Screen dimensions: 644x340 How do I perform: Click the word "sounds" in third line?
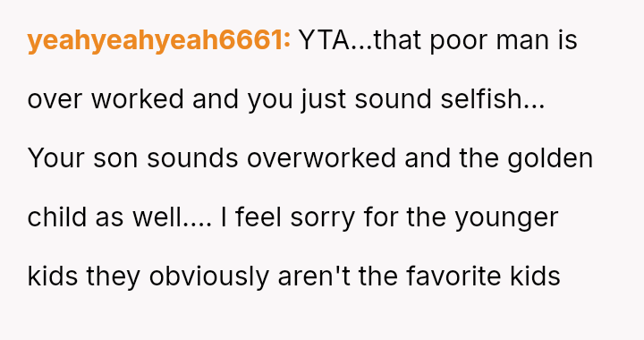click(x=192, y=158)
